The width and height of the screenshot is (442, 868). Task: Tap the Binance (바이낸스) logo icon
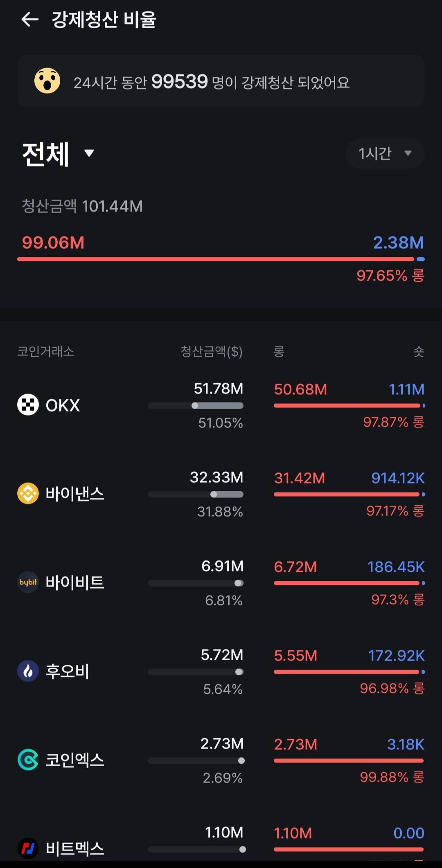(x=28, y=493)
